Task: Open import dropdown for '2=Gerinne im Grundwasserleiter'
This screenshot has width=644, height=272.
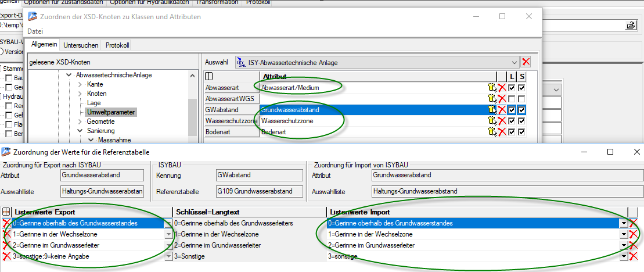Action: [624, 245]
